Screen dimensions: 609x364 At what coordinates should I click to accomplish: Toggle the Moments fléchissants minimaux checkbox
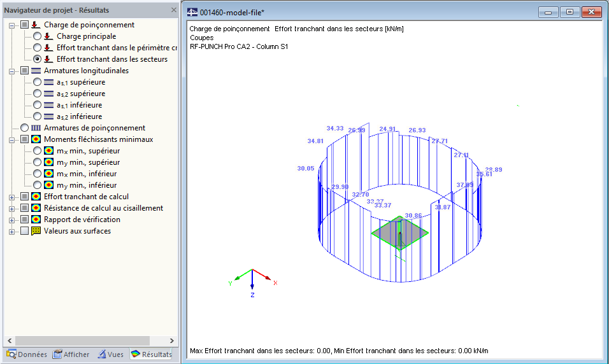[x=24, y=139]
